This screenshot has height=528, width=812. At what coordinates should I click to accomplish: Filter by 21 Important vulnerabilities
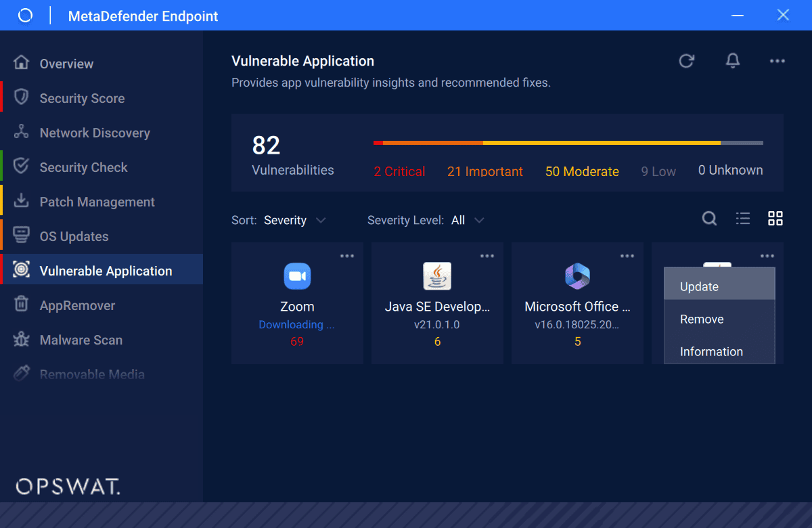485,171
